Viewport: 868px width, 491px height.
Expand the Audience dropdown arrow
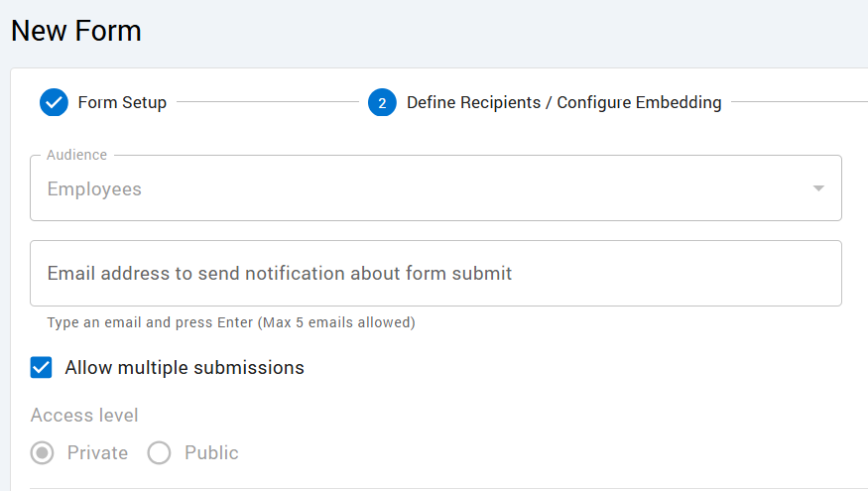(818, 188)
